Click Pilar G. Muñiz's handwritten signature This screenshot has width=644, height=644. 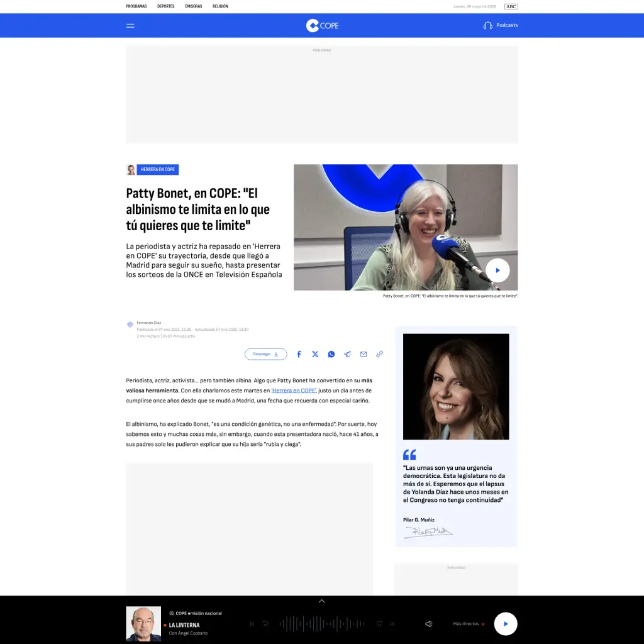click(x=428, y=532)
